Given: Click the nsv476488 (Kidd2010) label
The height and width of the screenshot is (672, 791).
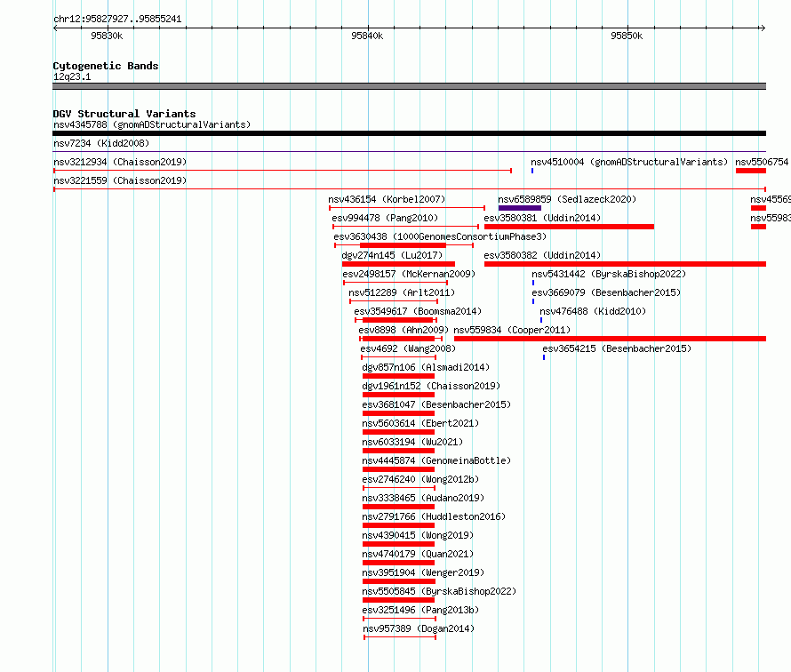Looking at the screenshot, I should (x=593, y=311).
